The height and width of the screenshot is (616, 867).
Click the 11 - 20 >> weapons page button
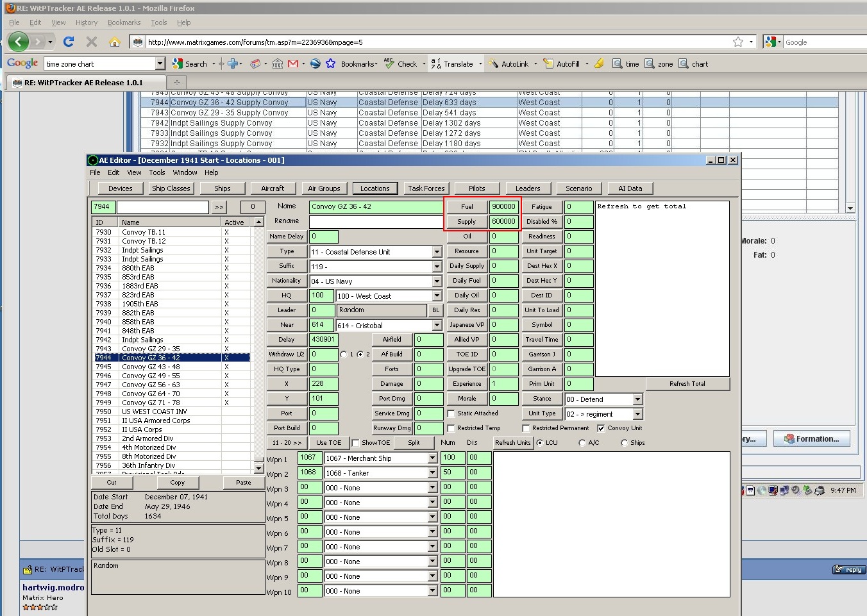click(x=286, y=443)
